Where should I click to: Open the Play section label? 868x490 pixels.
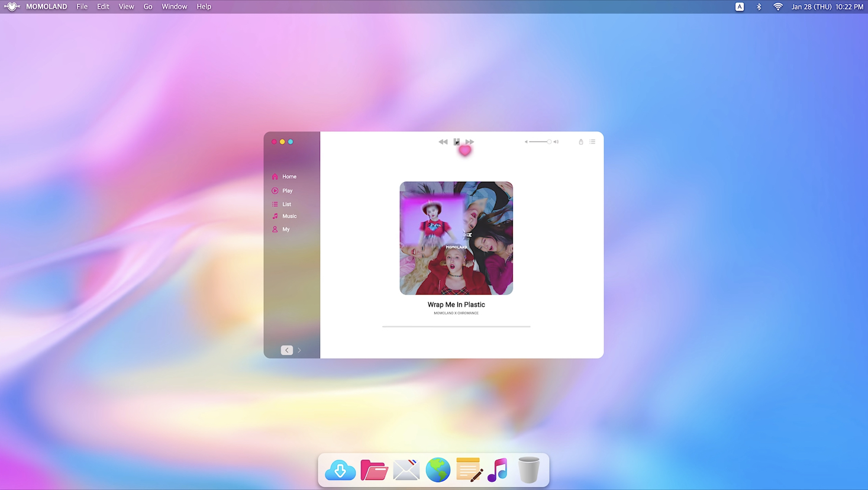pyautogui.click(x=288, y=191)
